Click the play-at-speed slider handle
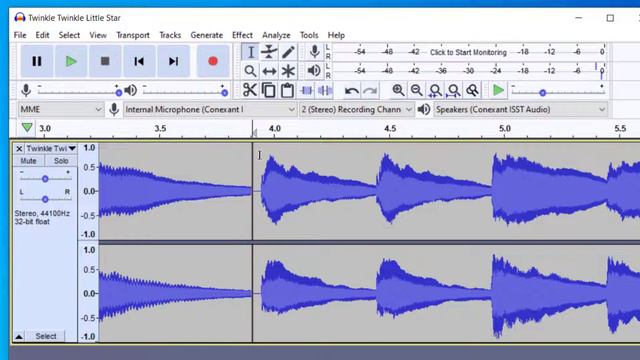The width and height of the screenshot is (640, 360). (542, 93)
